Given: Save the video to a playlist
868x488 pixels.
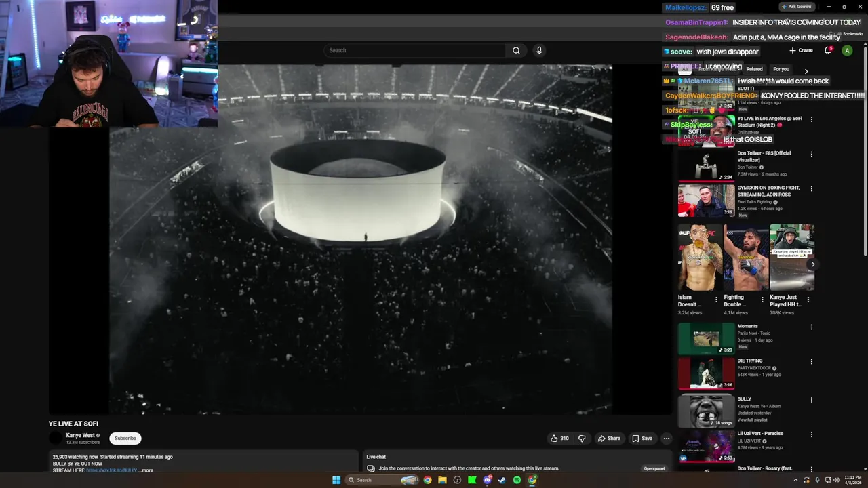Looking at the screenshot, I should pos(642,439).
